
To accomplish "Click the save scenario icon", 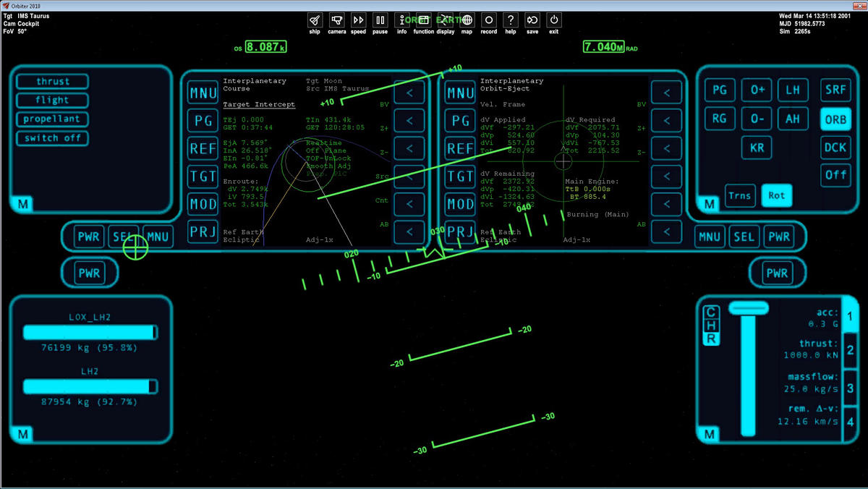I will [532, 20].
